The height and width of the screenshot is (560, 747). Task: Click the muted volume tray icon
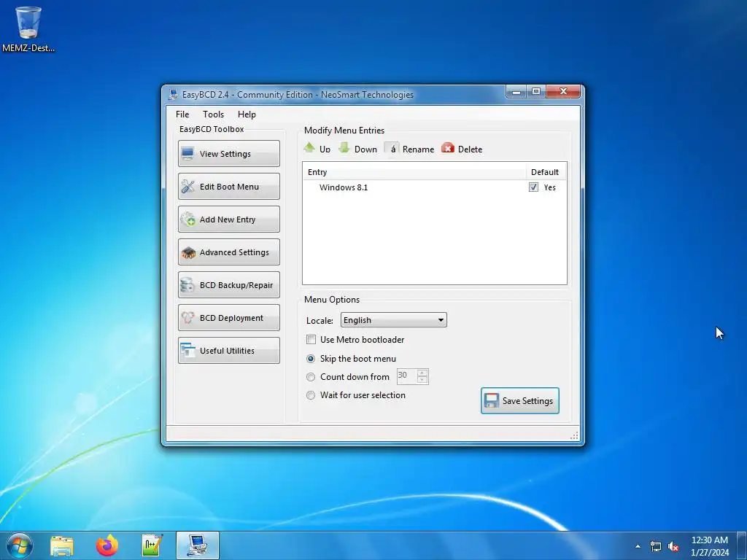(x=673, y=546)
